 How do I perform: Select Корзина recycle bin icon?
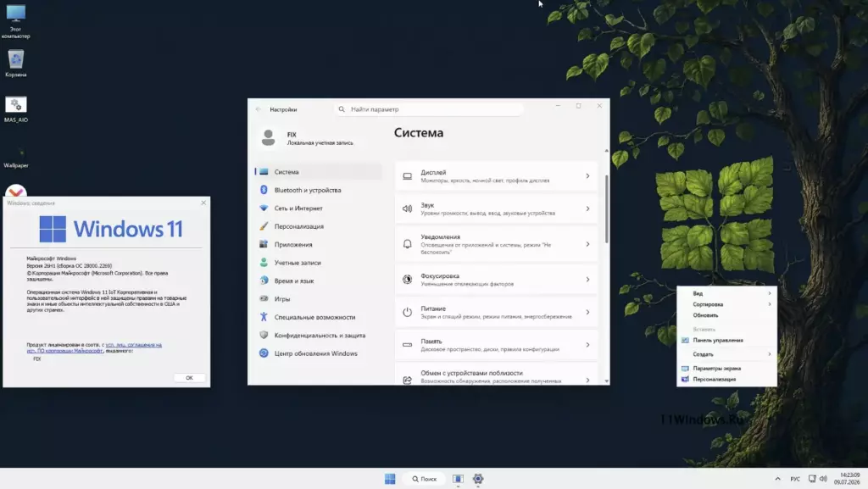(x=15, y=64)
